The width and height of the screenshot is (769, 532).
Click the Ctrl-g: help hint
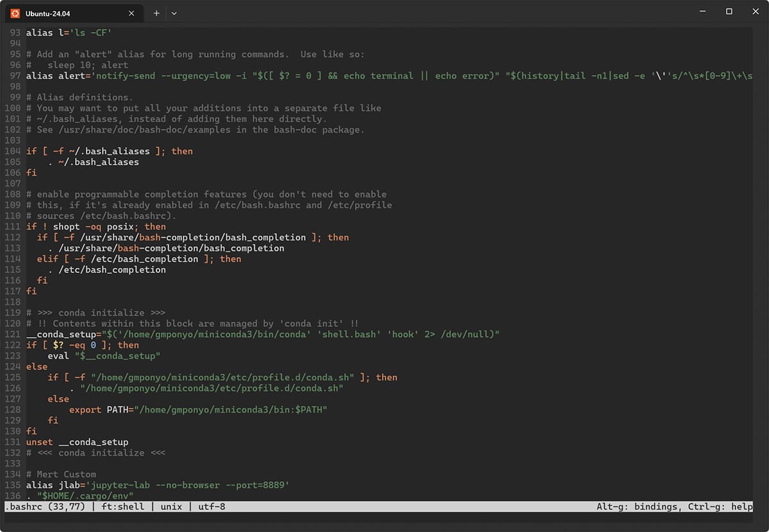coord(721,507)
